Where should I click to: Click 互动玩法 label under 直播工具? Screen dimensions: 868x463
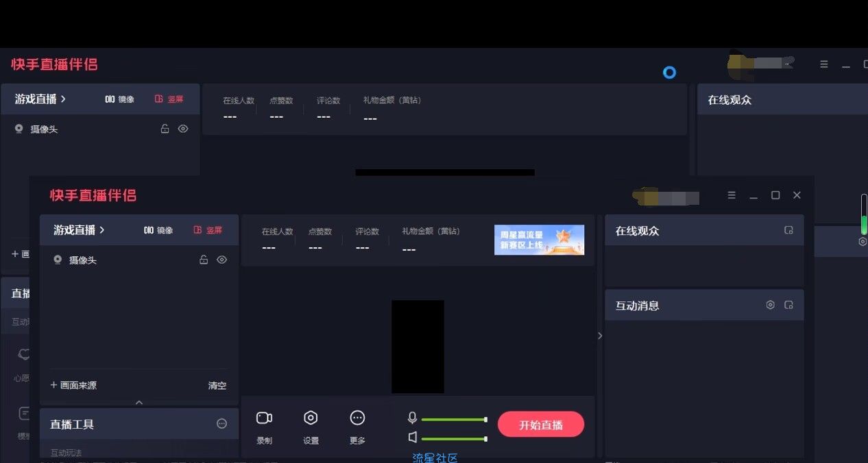pyautogui.click(x=66, y=453)
